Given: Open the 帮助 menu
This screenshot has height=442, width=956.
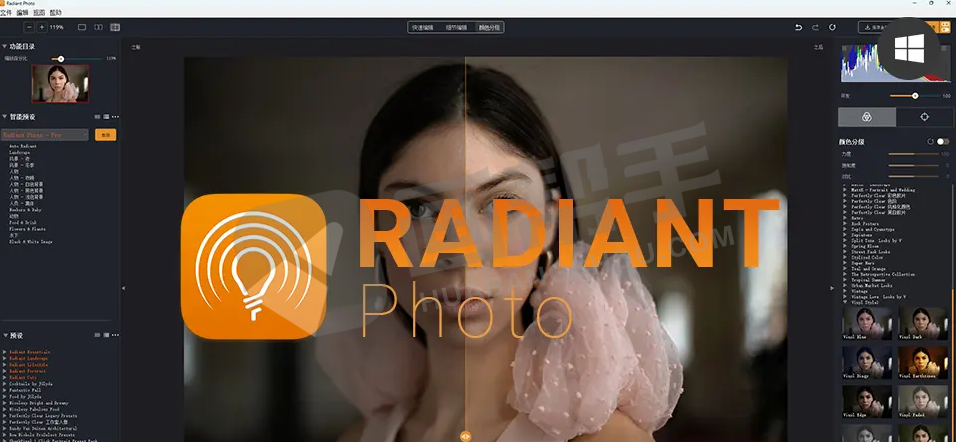Looking at the screenshot, I should (x=55, y=12).
